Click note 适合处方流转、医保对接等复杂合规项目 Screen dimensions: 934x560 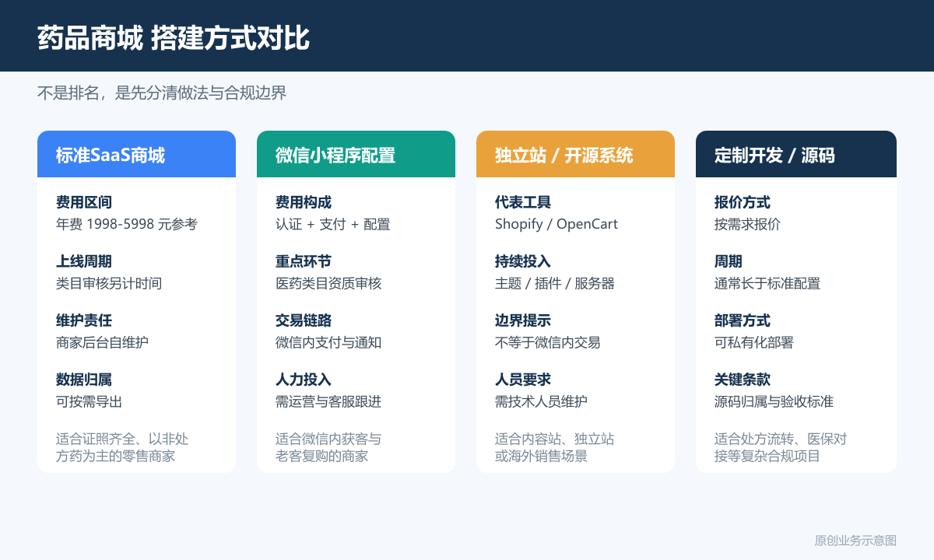pyautogui.click(x=781, y=447)
